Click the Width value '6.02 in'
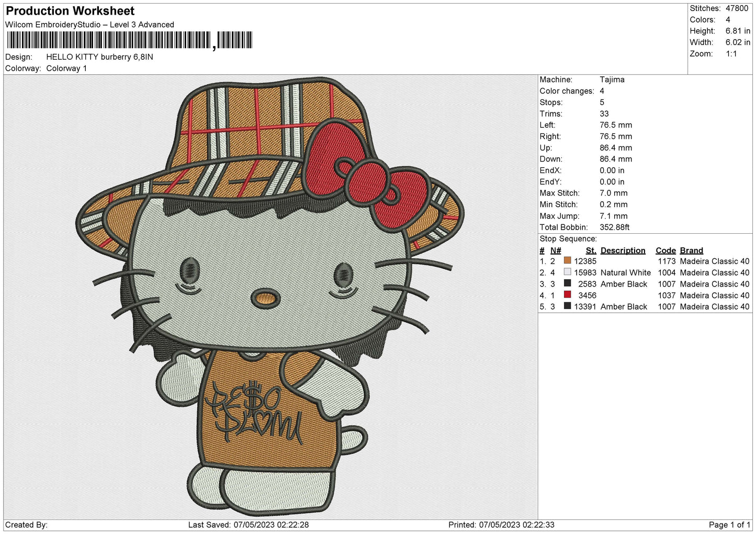Image resolution: width=756 pixels, height=534 pixels. click(738, 42)
